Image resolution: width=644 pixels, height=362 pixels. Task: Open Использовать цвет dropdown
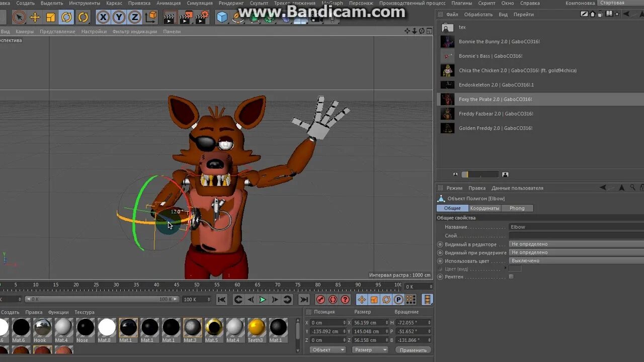(x=577, y=260)
